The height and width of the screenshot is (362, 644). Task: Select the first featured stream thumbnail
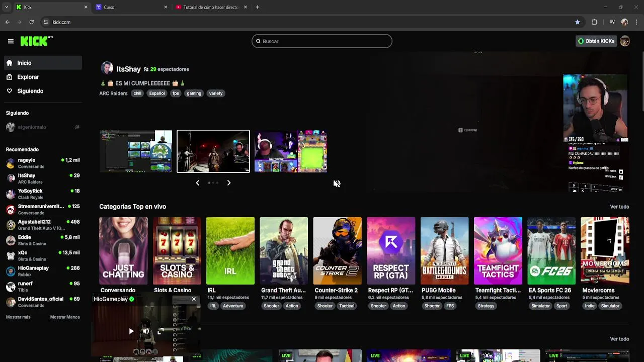tap(136, 151)
